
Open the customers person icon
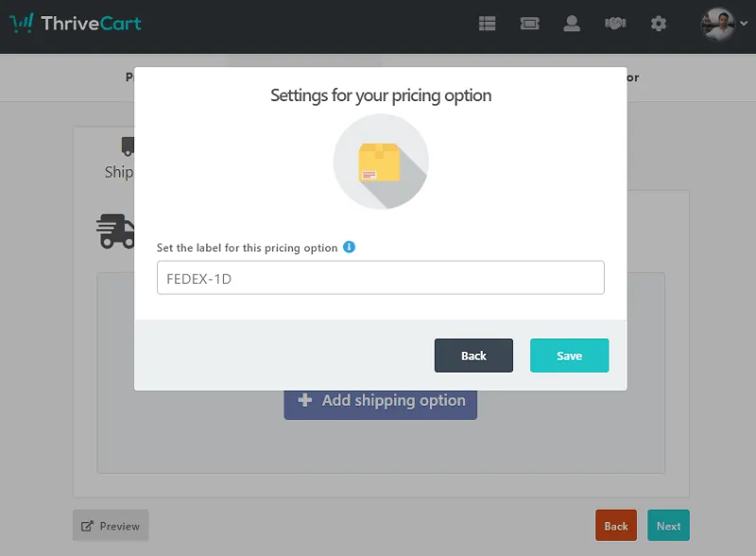pyautogui.click(x=573, y=24)
